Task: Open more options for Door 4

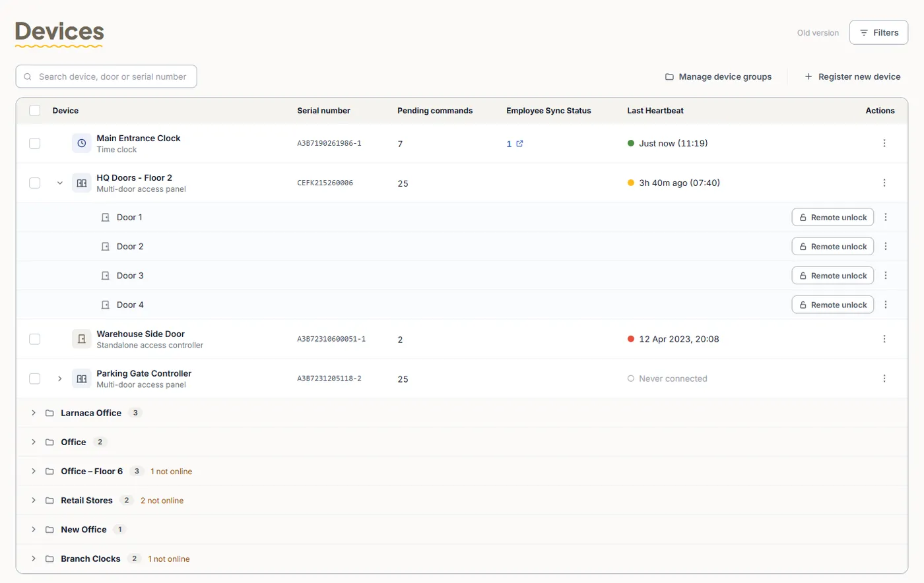Action: (886, 305)
